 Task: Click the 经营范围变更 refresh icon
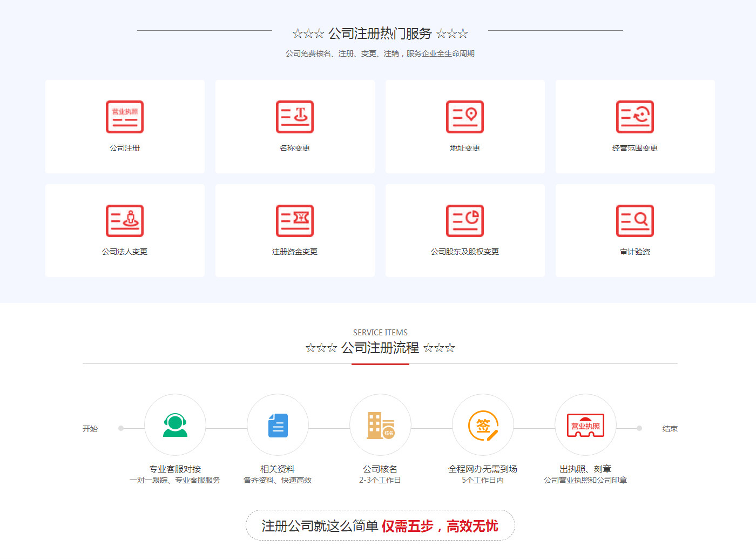635,117
